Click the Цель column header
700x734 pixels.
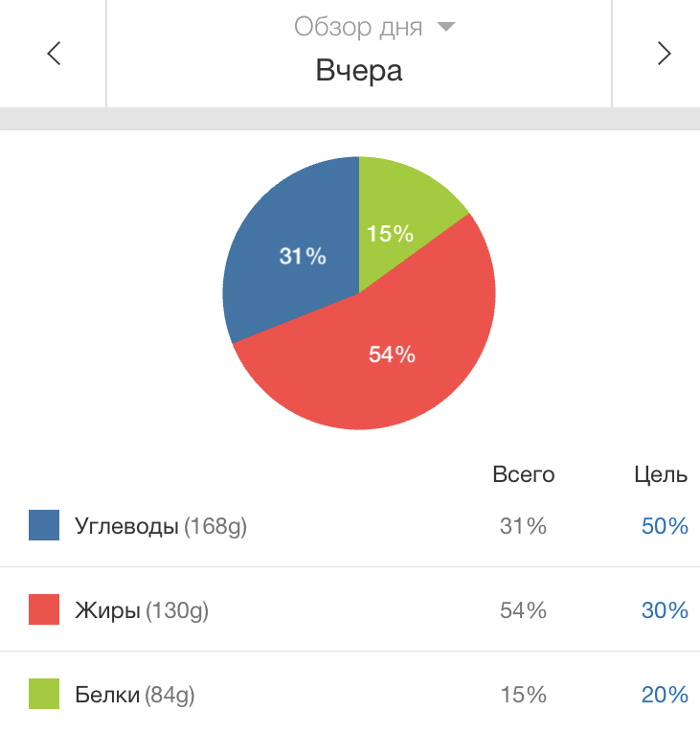point(661,475)
